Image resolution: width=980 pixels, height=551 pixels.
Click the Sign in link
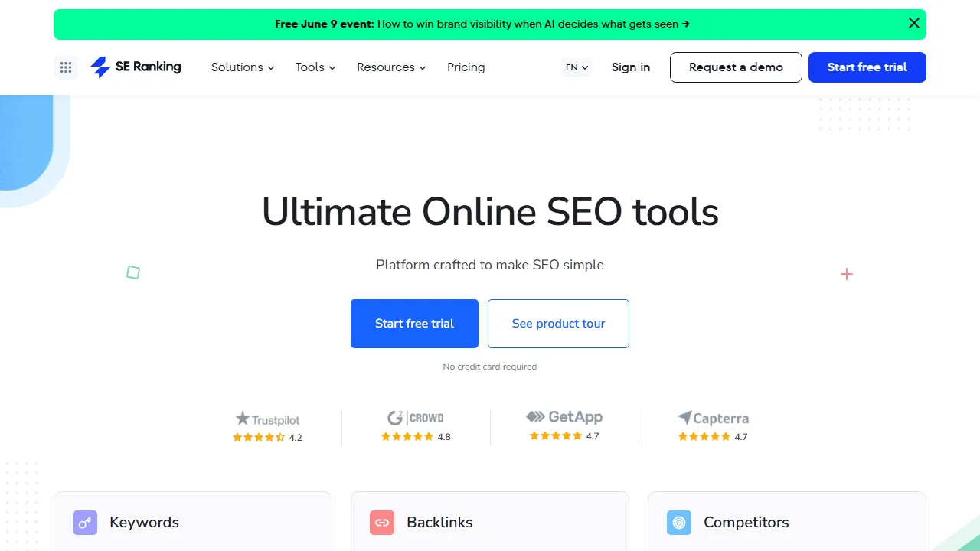coord(631,67)
